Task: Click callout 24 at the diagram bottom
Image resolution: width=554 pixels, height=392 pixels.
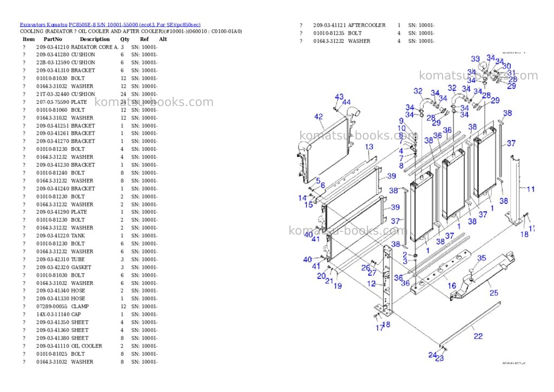Action: [432, 355]
